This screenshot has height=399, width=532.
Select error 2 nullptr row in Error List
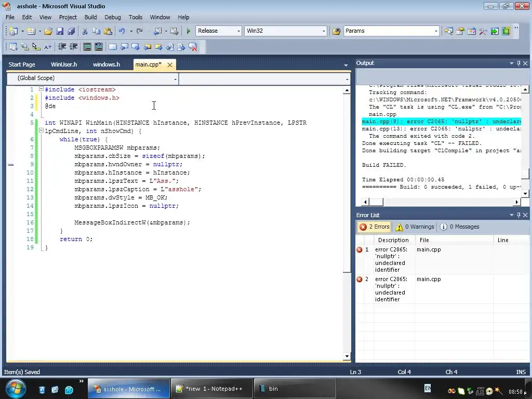443,289
